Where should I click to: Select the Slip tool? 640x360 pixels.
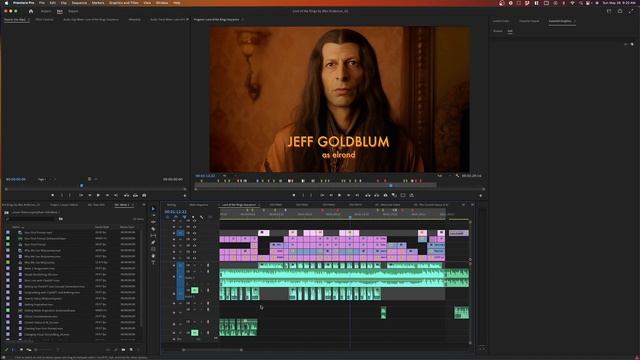(153, 236)
